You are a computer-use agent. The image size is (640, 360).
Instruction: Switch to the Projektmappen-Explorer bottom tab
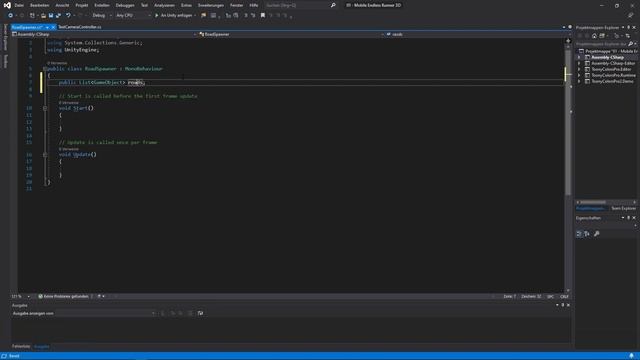tap(591, 208)
